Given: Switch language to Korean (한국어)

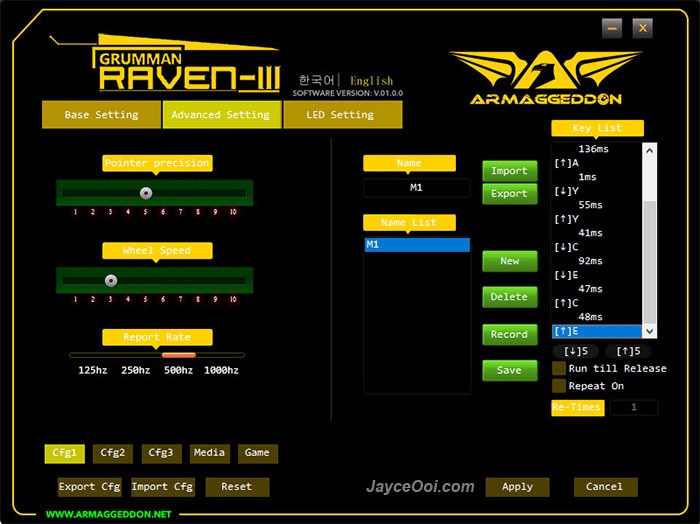Looking at the screenshot, I should tap(317, 80).
